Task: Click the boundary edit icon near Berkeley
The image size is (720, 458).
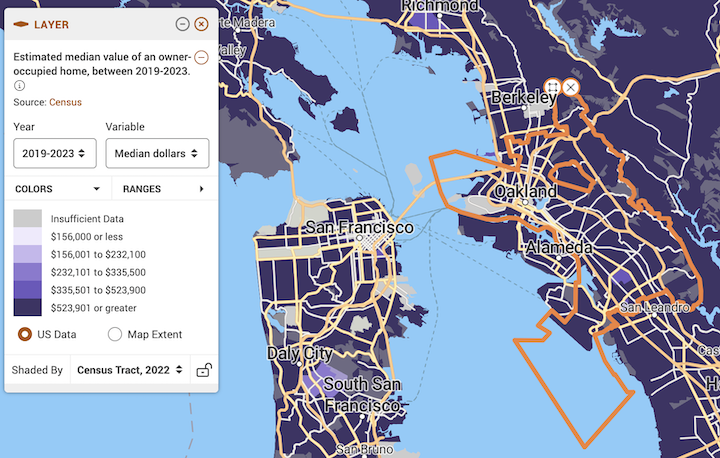Action: pyautogui.click(x=551, y=87)
